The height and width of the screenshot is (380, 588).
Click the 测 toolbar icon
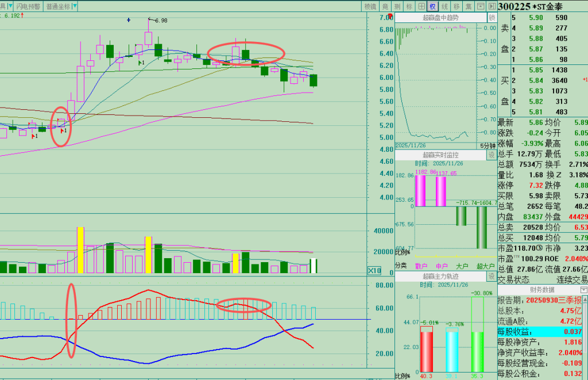(398, 6)
